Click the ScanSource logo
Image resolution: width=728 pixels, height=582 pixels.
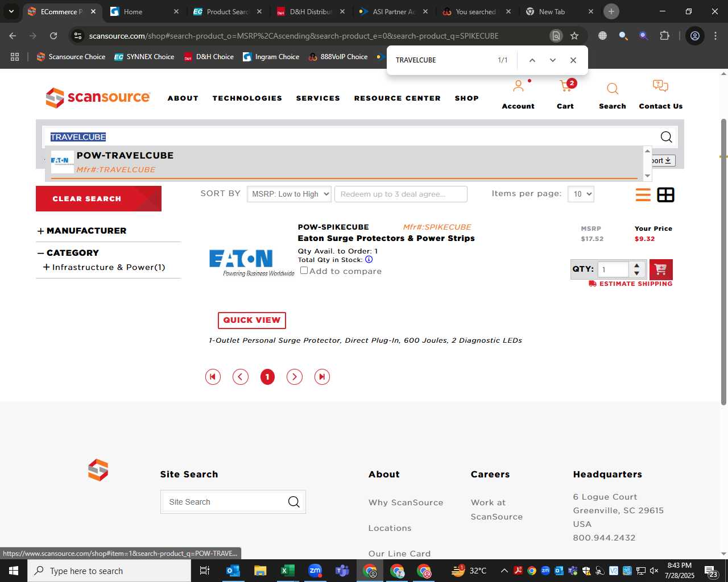[98, 98]
